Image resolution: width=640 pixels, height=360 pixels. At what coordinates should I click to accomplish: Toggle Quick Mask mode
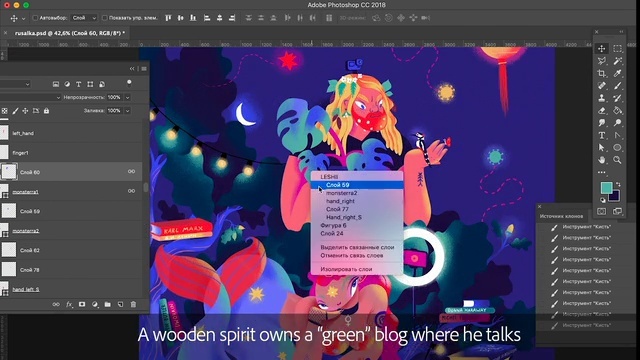pos(602,211)
